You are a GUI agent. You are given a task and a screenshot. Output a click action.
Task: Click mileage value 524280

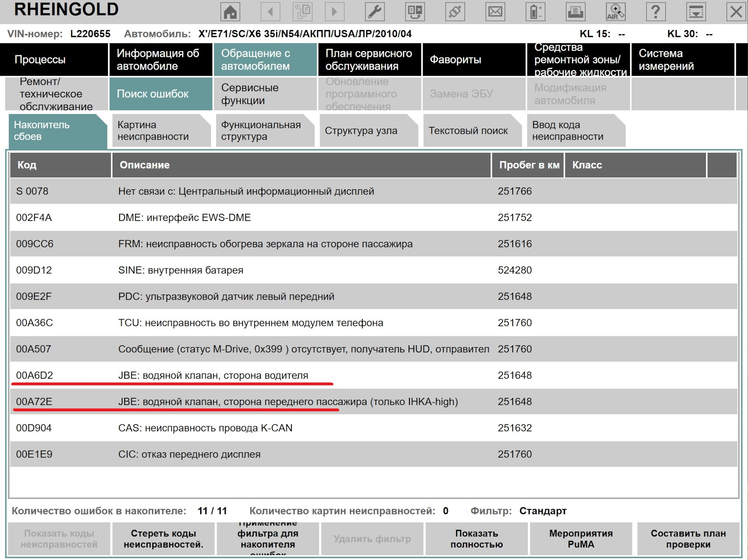[515, 270]
